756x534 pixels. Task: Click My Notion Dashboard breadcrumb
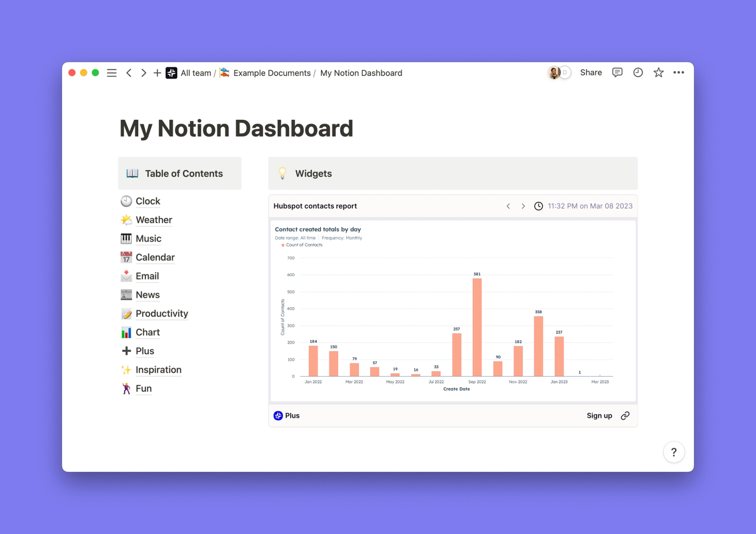point(361,73)
